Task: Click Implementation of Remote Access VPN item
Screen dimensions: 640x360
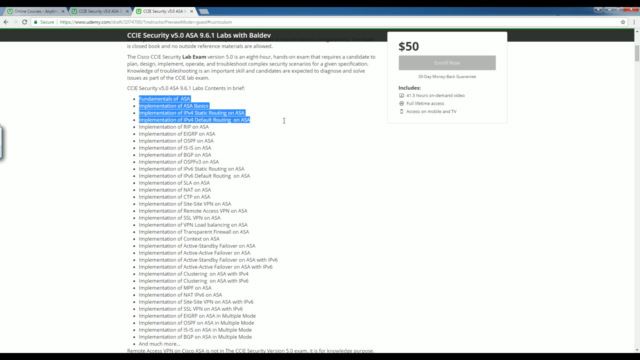Action: (193, 211)
